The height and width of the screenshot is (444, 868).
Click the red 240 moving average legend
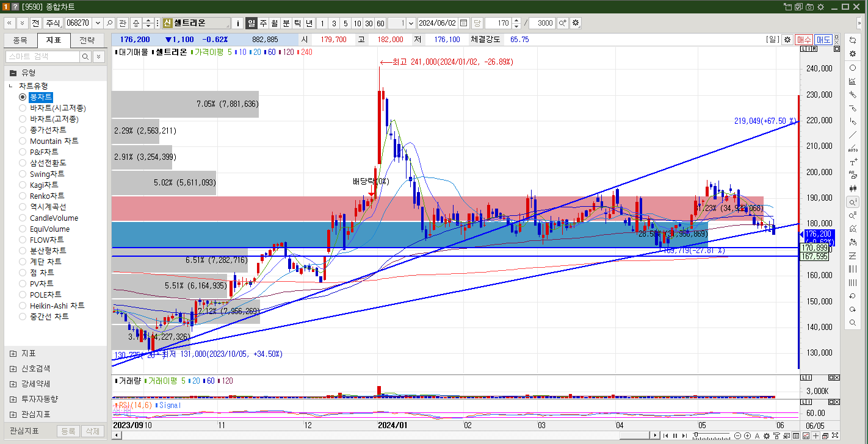(x=305, y=52)
